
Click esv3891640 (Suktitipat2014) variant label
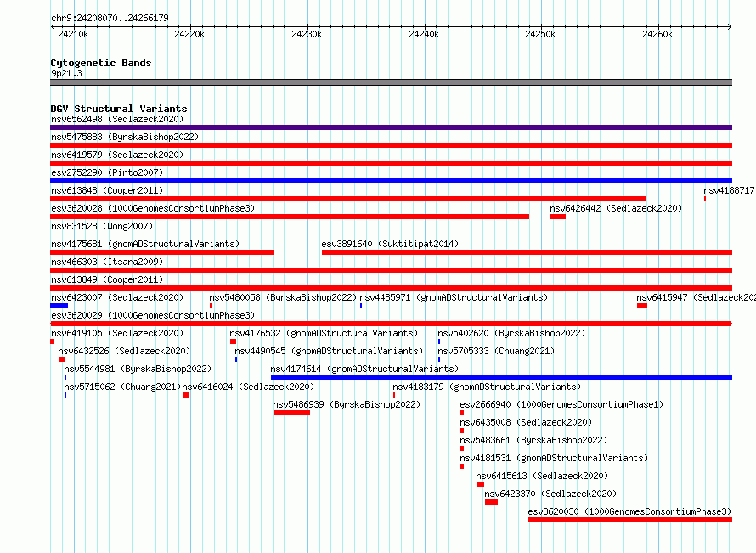tap(390, 244)
